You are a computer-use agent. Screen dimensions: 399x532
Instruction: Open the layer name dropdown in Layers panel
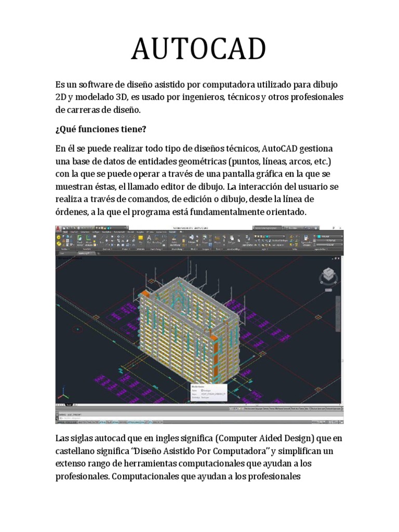pyautogui.click(x=270, y=236)
